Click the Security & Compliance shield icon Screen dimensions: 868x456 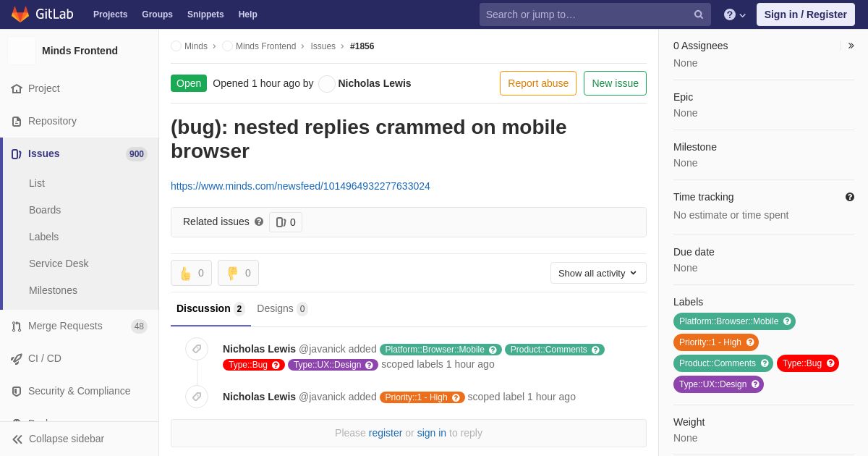pos(17,391)
